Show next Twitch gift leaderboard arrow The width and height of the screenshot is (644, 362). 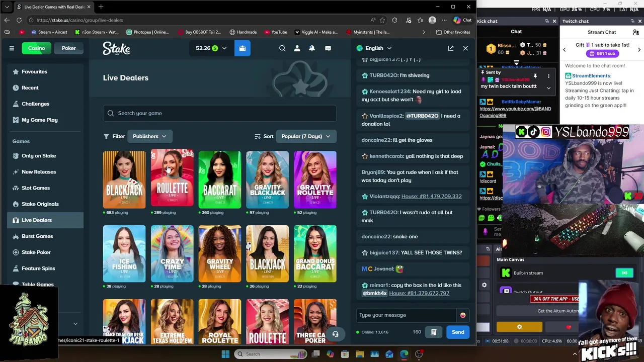point(639,49)
